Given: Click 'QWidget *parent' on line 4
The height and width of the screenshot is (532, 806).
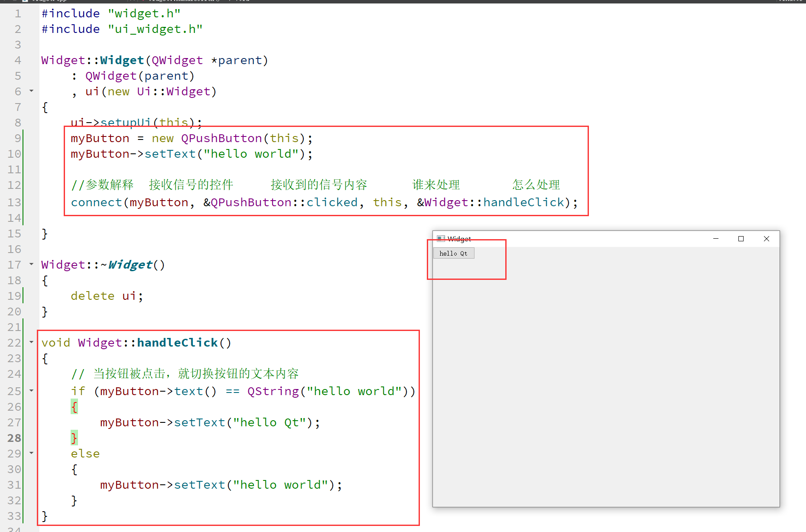Looking at the screenshot, I should (x=207, y=60).
